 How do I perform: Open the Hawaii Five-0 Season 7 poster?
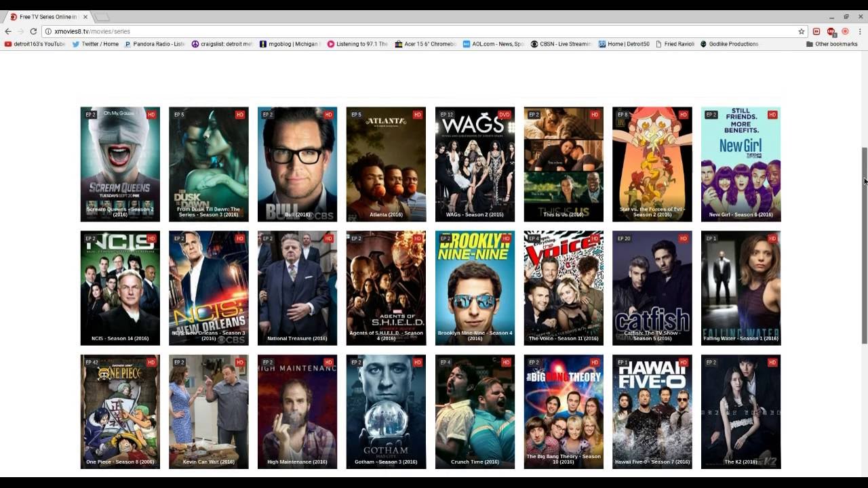(x=652, y=412)
